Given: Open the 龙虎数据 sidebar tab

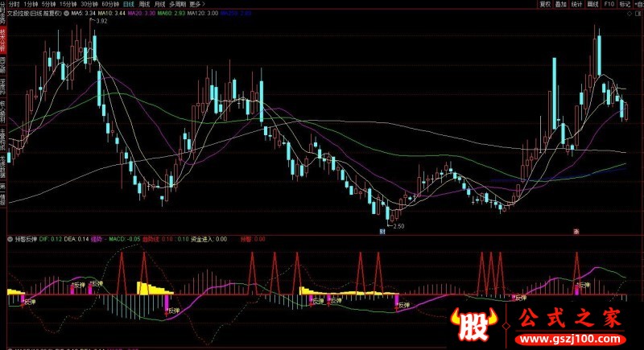Looking at the screenshot, I should point(3,167).
